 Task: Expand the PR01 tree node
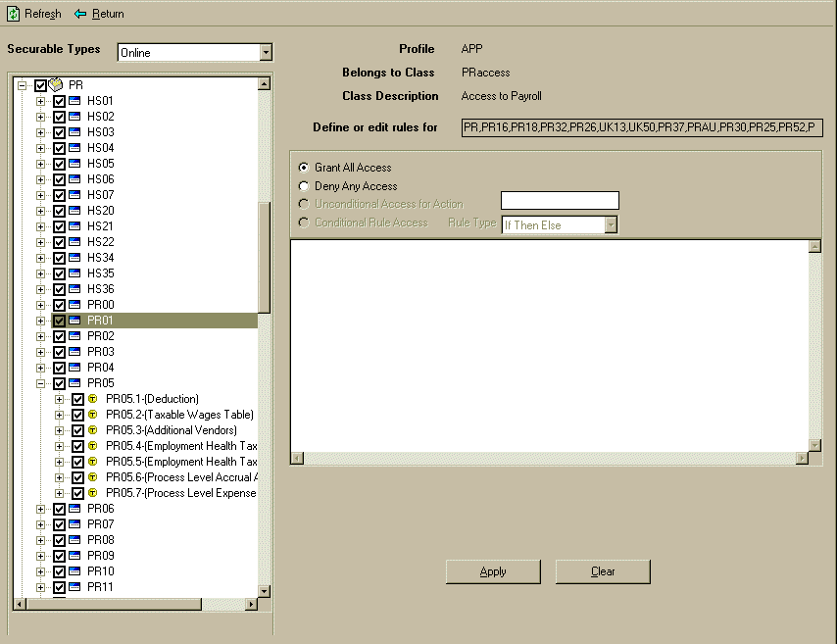pyautogui.click(x=40, y=321)
